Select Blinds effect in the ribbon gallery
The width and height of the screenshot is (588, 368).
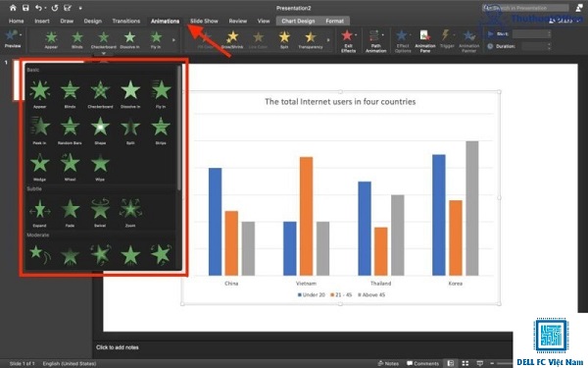(x=77, y=40)
